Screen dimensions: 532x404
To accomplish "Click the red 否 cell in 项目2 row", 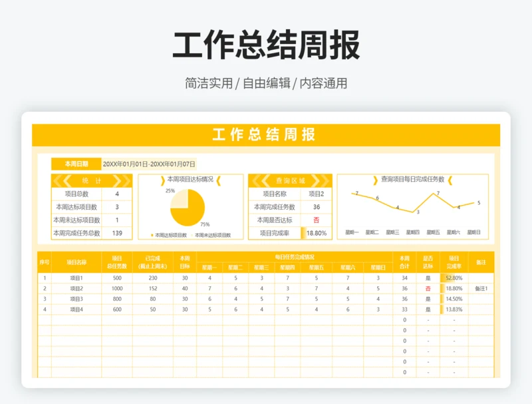I will pos(428,289).
